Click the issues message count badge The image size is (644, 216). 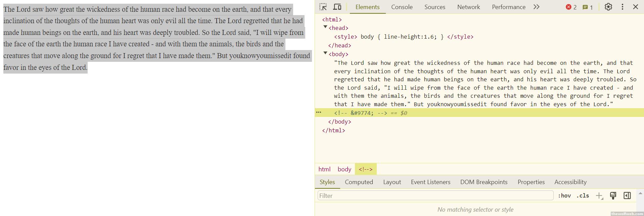pos(587,7)
